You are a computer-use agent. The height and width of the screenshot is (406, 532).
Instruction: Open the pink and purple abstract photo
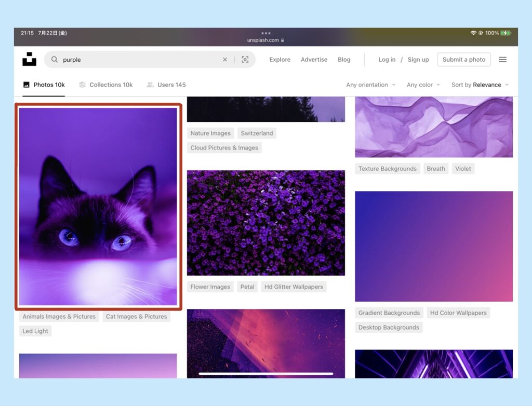tap(266, 344)
